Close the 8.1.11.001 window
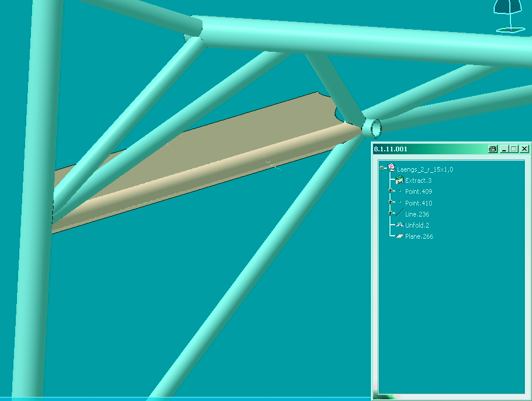 [524, 149]
